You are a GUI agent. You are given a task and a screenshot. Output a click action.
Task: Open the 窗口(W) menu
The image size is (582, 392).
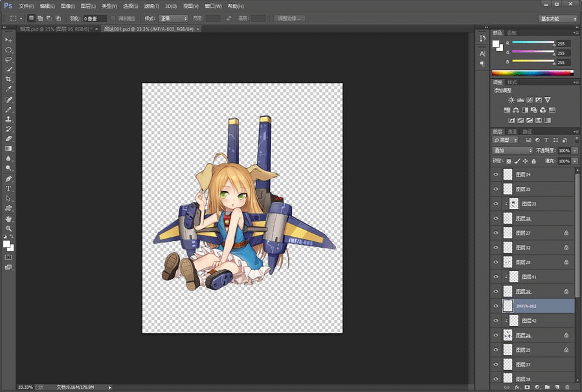tap(213, 6)
